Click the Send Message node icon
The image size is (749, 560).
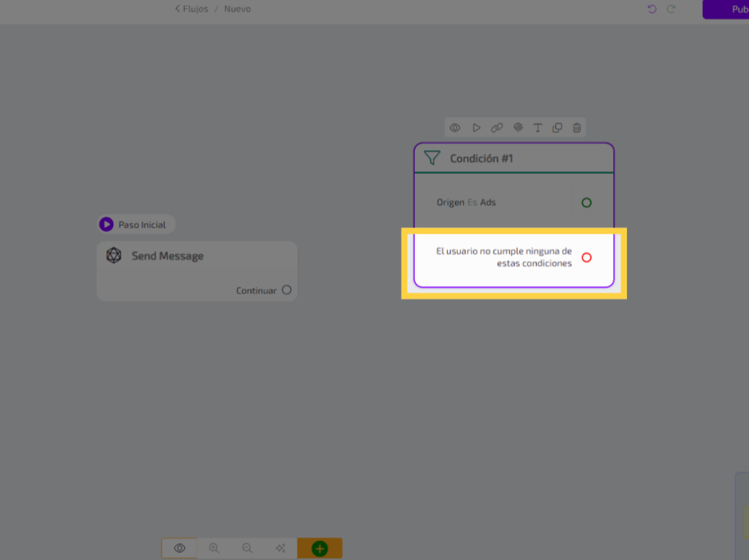click(x=113, y=256)
